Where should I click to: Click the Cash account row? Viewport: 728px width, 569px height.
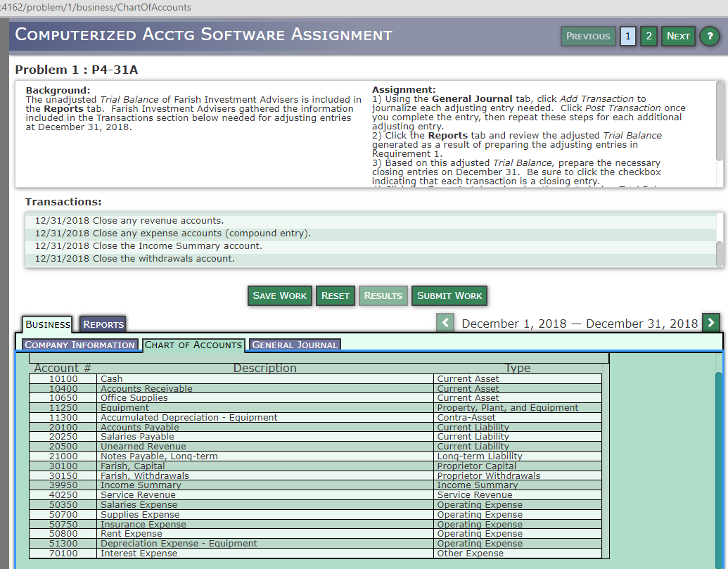[x=315, y=378]
